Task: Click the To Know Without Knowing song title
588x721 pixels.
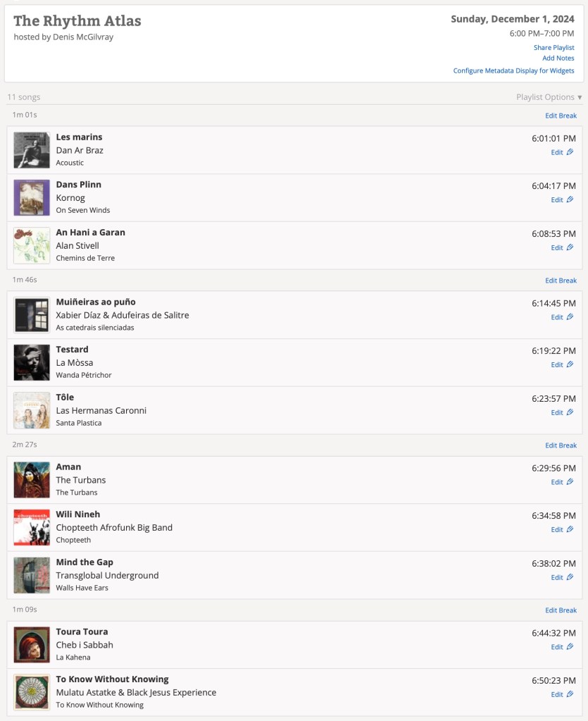Action: click(112, 679)
